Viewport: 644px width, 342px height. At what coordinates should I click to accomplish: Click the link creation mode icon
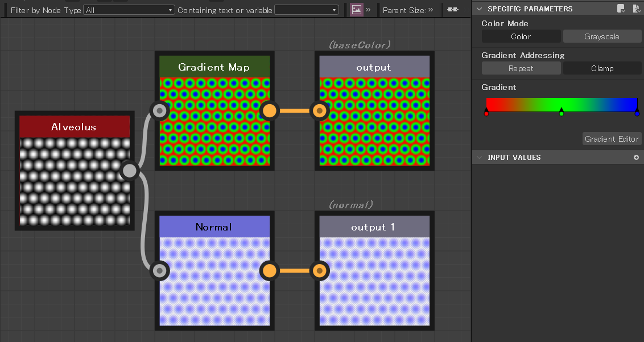453,10
